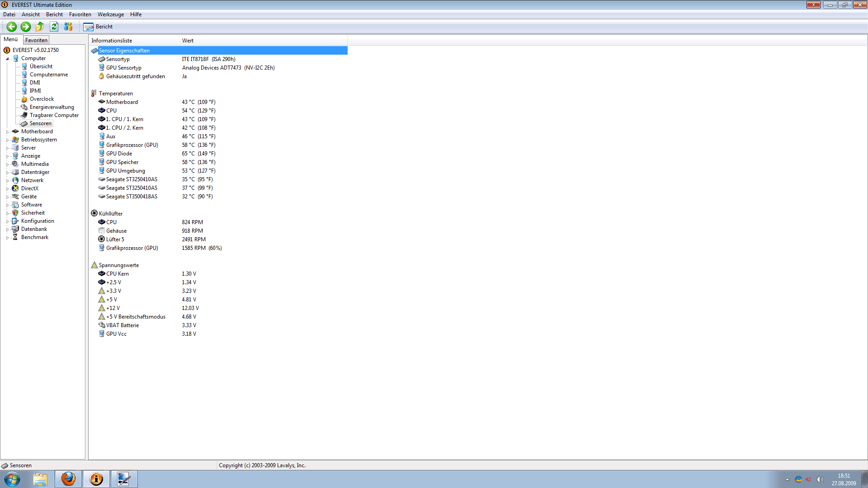Select the Sensor Eigenschaften header row
Viewport: 868px width, 488px height.
point(219,51)
